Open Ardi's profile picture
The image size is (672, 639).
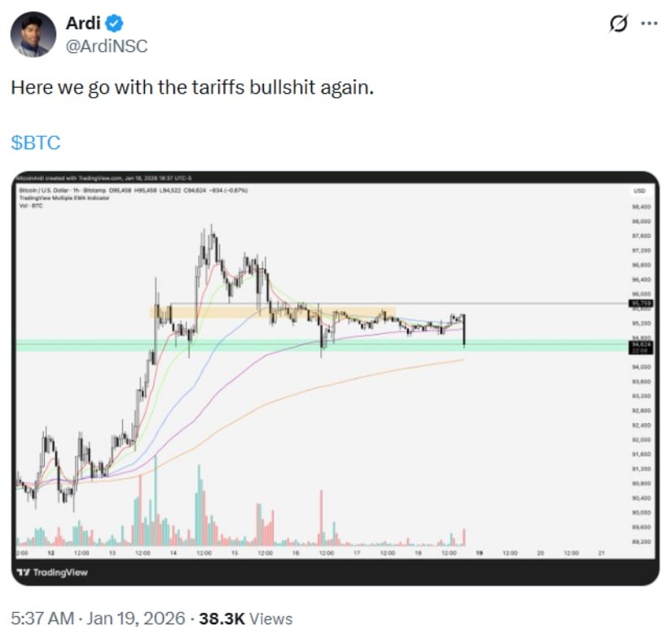(x=33, y=35)
